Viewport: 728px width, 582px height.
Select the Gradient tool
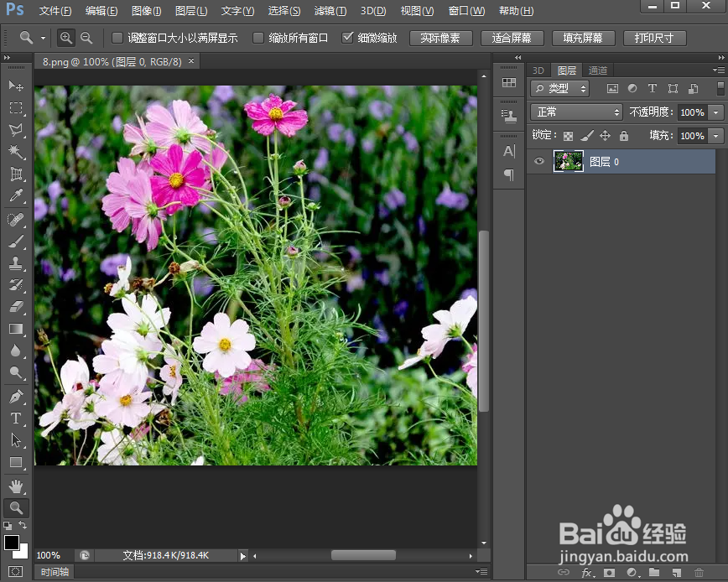pos(16,329)
